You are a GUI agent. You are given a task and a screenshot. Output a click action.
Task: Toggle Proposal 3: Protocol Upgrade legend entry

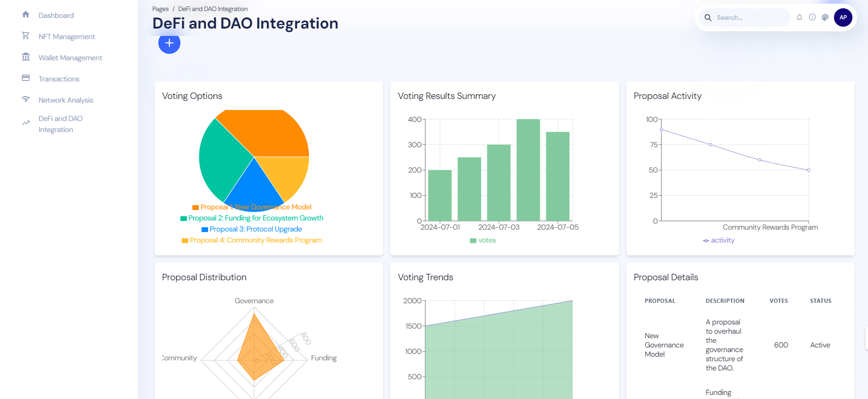pyautogui.click(x=252, y=229)
